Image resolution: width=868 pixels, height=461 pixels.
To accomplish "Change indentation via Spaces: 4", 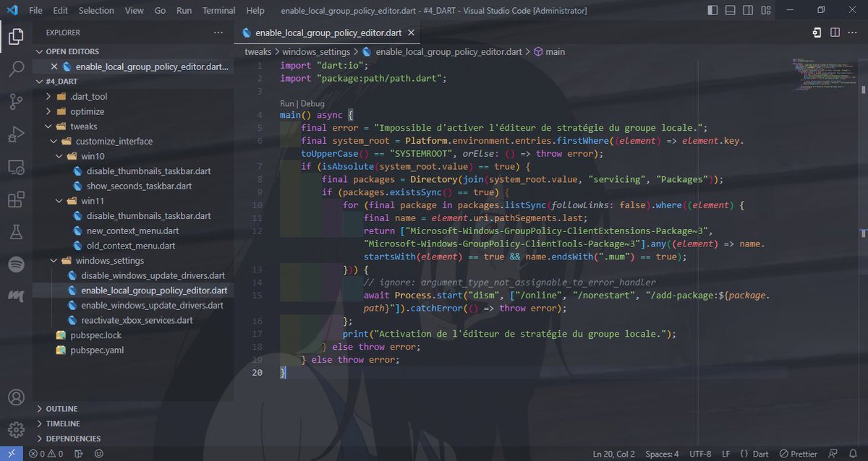I will click(662, 454).
